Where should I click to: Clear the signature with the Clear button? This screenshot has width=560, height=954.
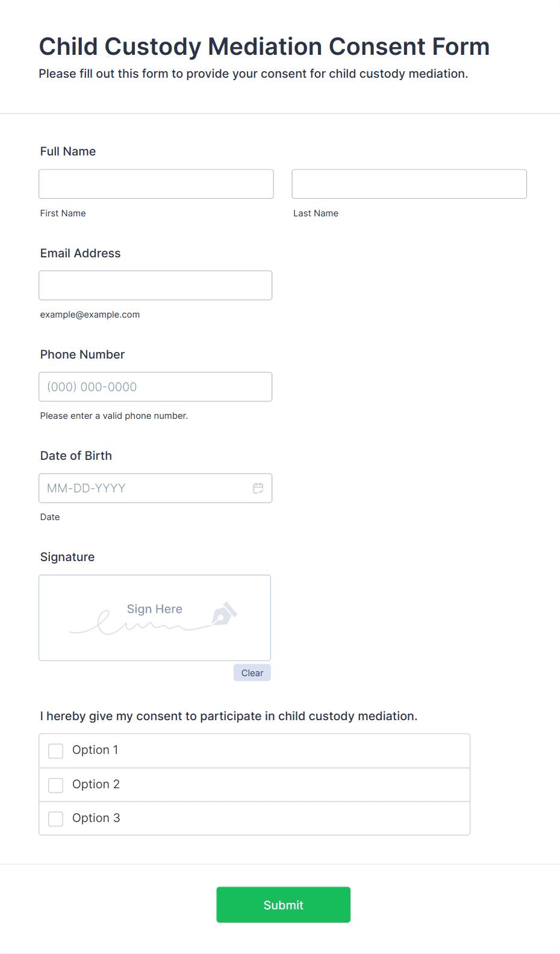[252, 673]
